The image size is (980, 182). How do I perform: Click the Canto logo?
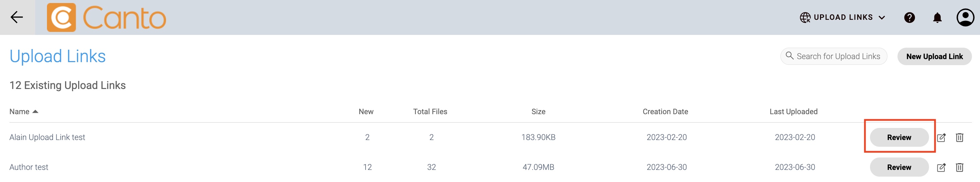tap(107, 17)
